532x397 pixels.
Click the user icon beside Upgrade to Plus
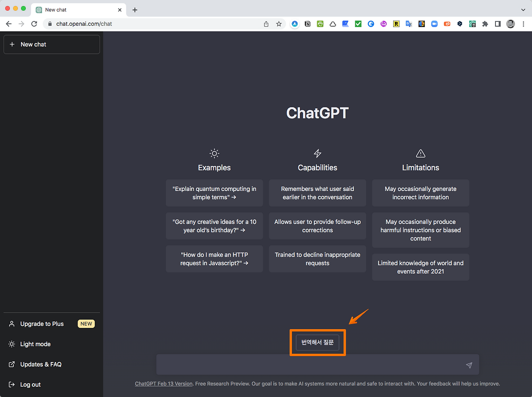click(x=12, y=324)
